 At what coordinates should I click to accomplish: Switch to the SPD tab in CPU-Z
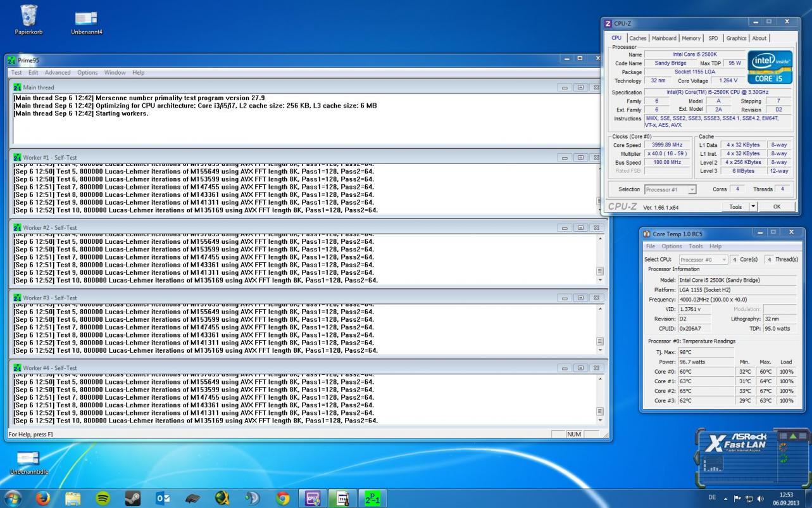[713, 38]
